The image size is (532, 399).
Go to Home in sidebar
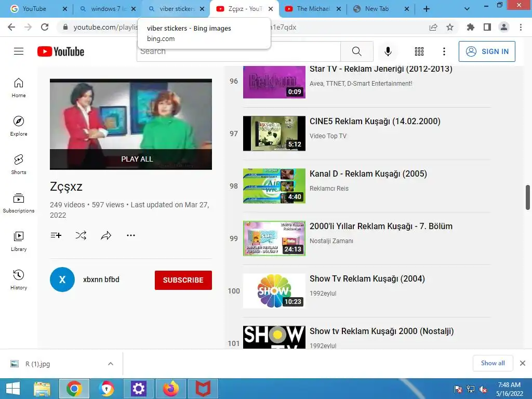19,87
